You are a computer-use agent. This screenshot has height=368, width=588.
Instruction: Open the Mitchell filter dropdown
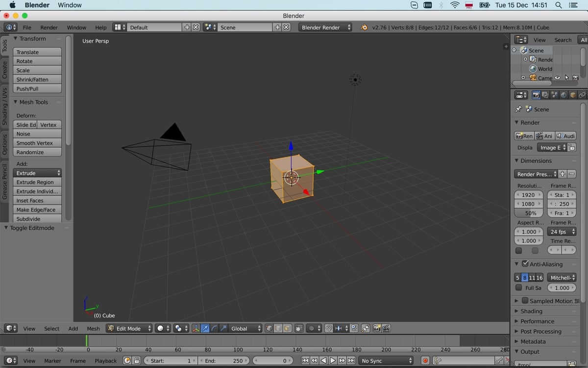pos(562,278)
